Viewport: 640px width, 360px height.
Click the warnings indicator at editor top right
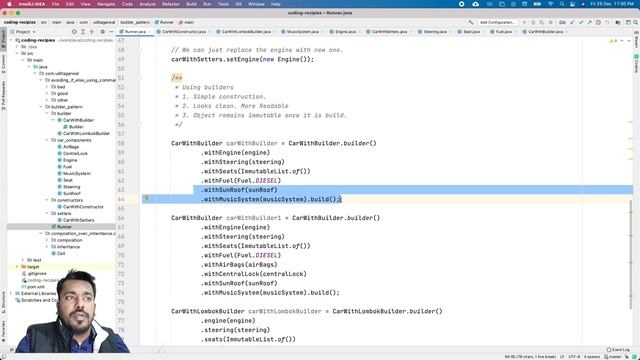[x=613, y=41]
